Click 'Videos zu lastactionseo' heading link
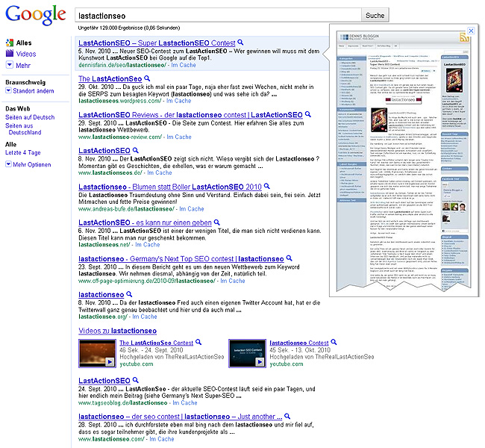 118,331
